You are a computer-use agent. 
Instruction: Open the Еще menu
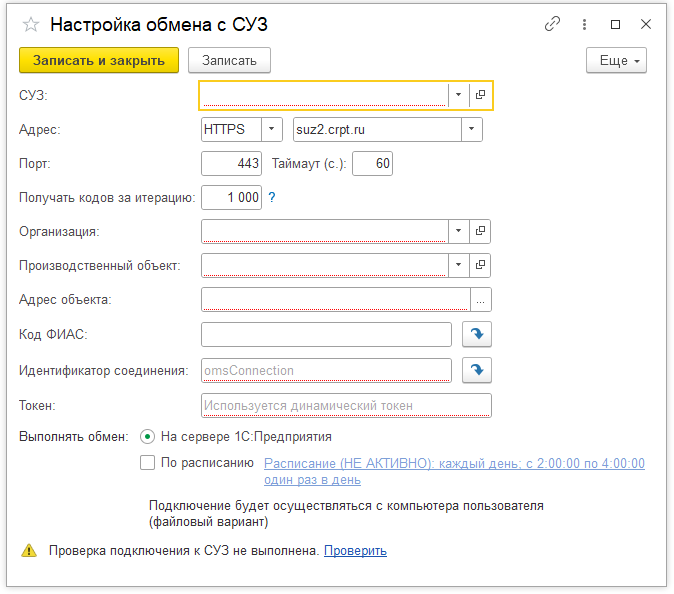pos(616,60)
